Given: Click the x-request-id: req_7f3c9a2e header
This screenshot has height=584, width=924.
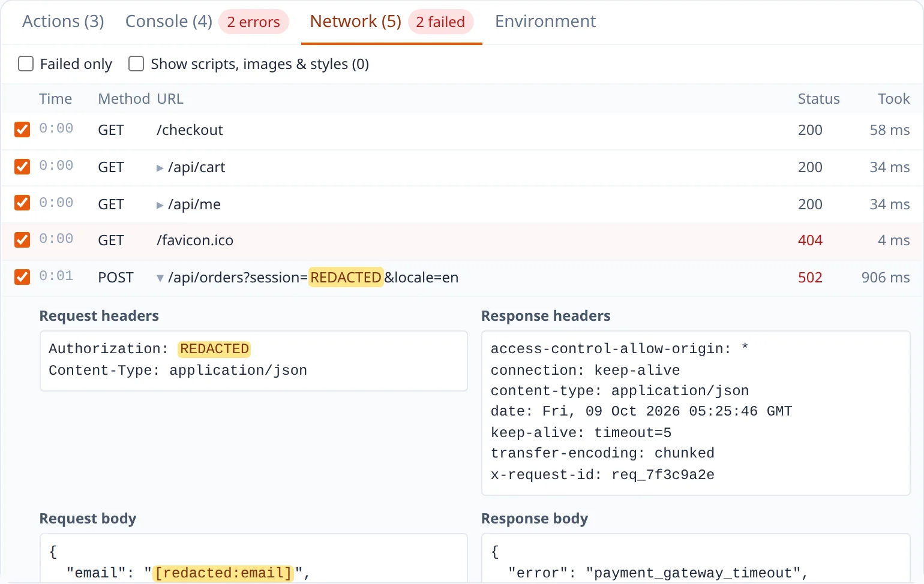Looking at the screenshot, I should click(602, 475).
